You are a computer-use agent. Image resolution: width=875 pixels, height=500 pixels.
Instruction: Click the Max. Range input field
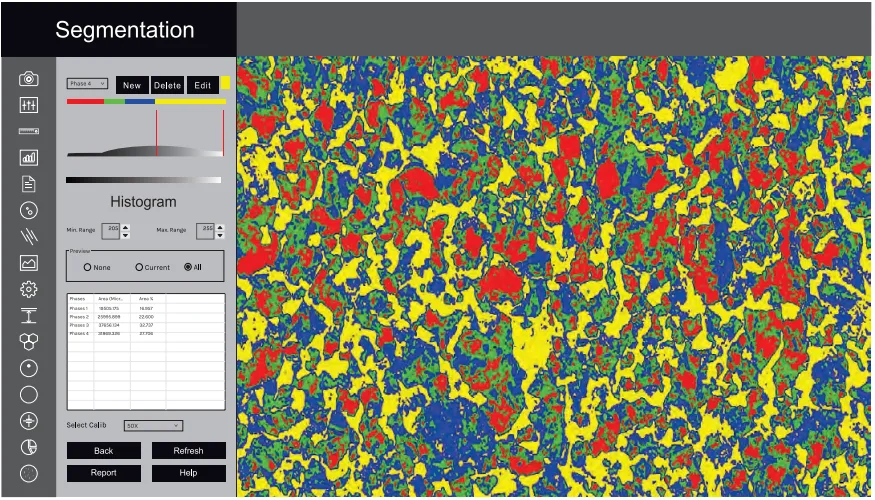point(205,231)
